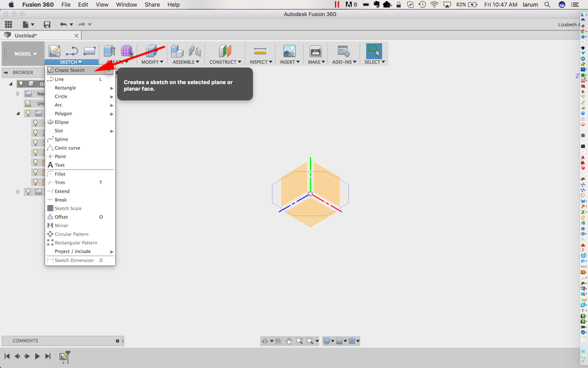Image resolution: width=588 pixels, height=368 pixels.
Task: Click the Save icon
Action: [47, 24]
